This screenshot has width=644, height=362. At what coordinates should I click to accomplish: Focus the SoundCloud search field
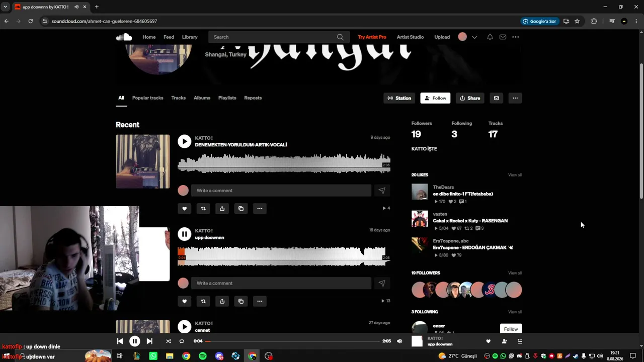[x=273, y=37]
